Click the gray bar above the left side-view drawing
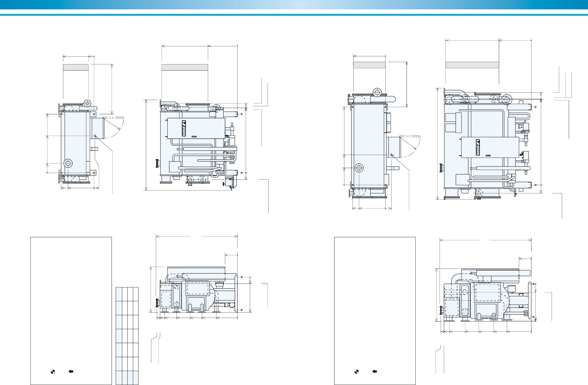588x385 pixels. coord(76,67)
